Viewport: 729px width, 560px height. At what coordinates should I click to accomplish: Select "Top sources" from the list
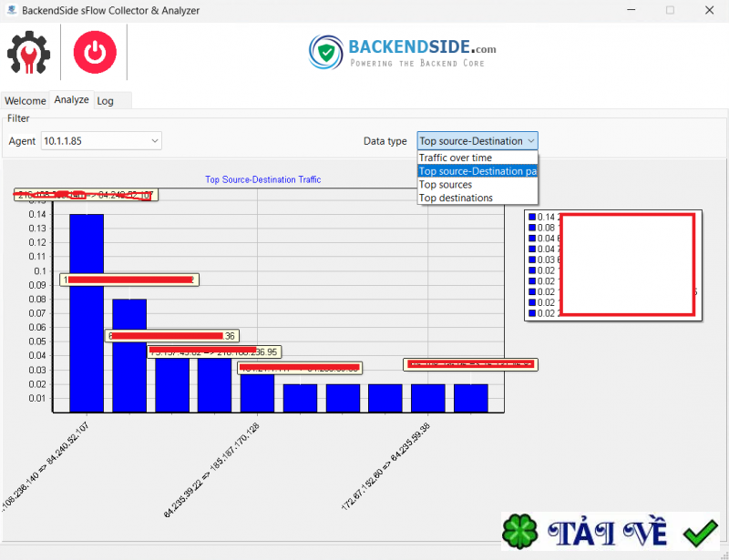point(447,184)
